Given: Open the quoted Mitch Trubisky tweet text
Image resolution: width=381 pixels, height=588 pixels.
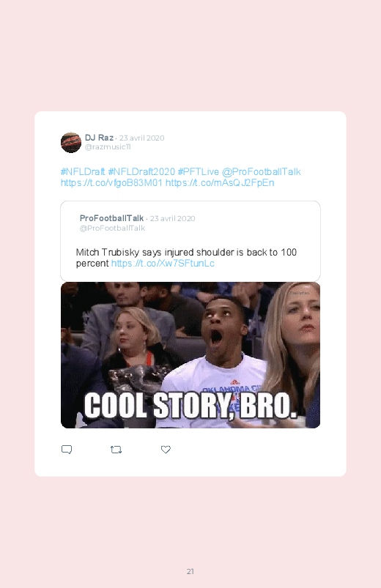Looking at the screenshot, I should (187, 258).
